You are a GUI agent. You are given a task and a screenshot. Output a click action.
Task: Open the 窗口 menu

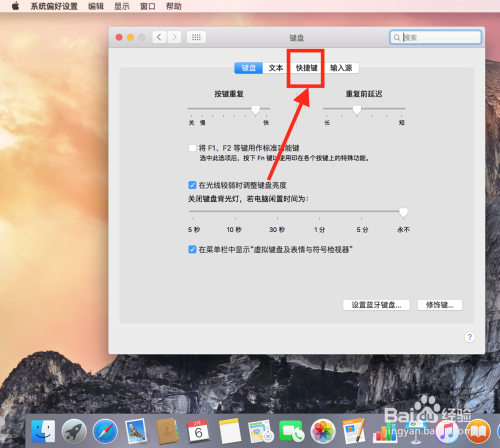pos(148,6)
